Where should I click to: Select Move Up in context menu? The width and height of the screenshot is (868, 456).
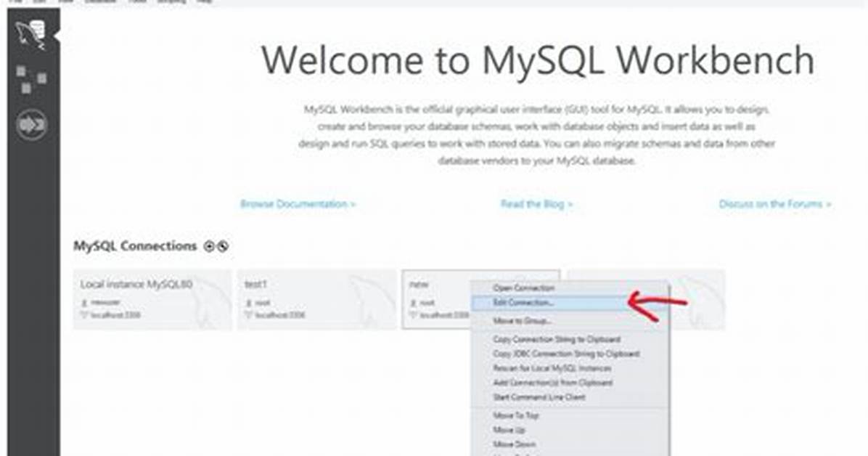pos(570,429)
